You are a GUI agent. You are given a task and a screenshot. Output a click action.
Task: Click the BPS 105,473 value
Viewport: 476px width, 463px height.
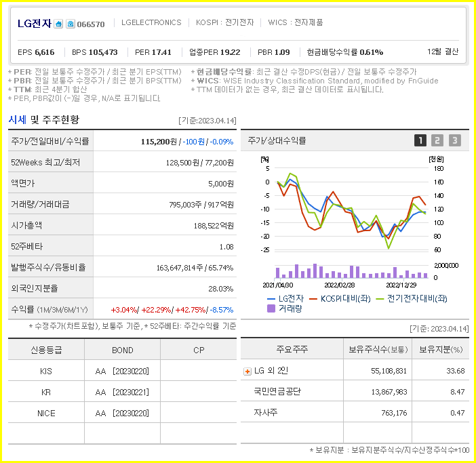[95, 52]
